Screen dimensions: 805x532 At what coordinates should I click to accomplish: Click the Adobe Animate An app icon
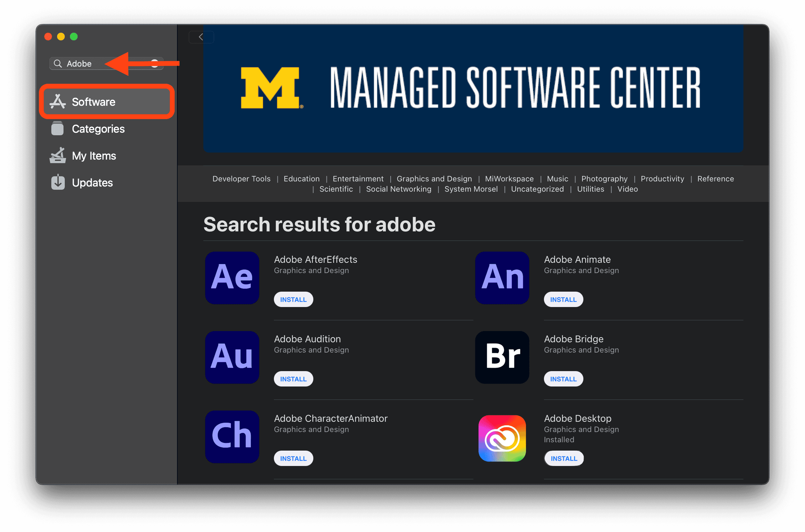(x=502, y=278)
